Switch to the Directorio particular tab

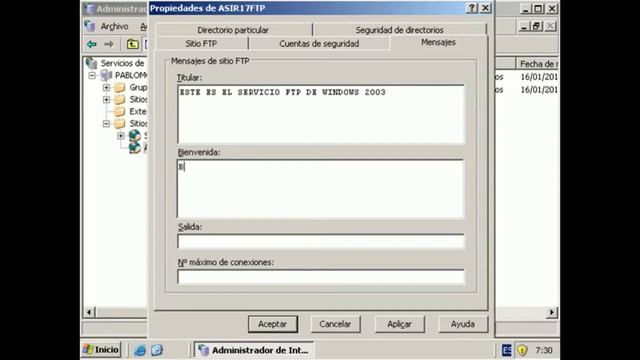233,30
